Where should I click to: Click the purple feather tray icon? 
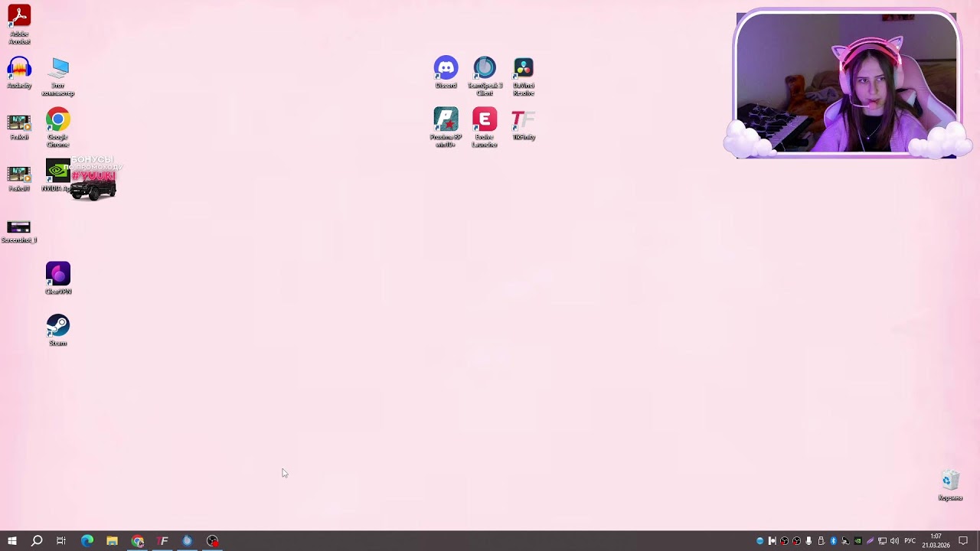point(870,541)
